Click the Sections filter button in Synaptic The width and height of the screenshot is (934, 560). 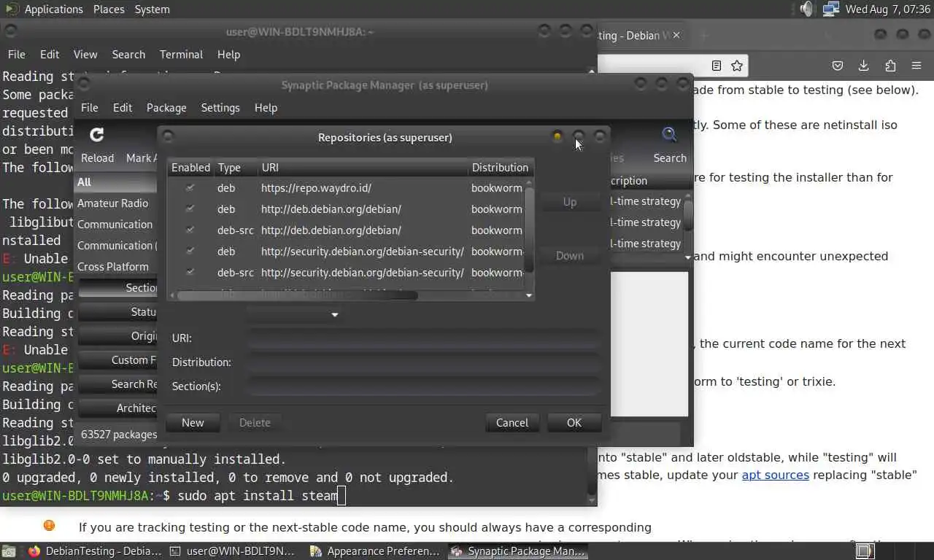click(118, 288)
